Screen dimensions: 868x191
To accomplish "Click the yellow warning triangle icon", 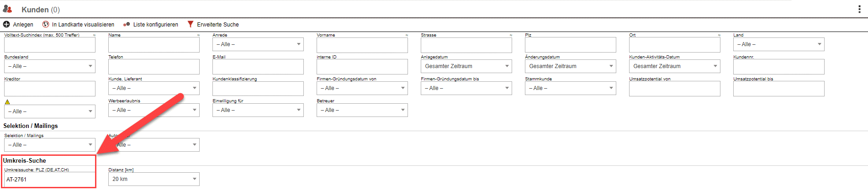I will (x=7, y=102).
